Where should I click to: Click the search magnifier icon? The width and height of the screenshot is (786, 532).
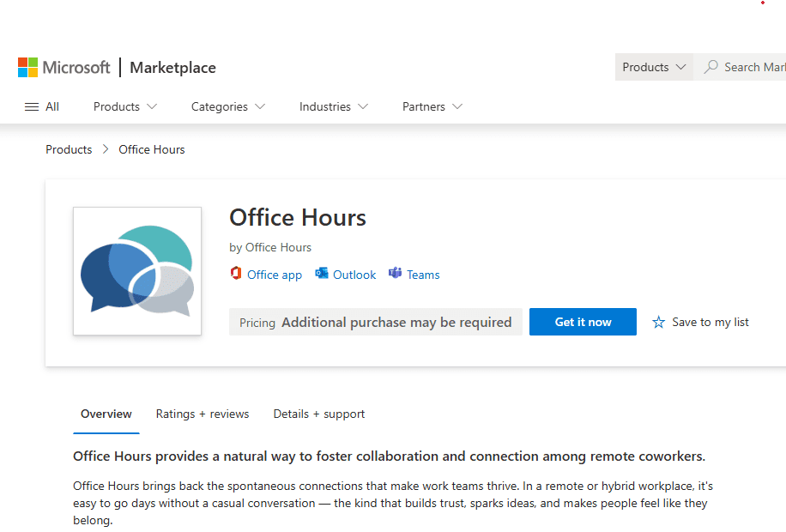710,67
